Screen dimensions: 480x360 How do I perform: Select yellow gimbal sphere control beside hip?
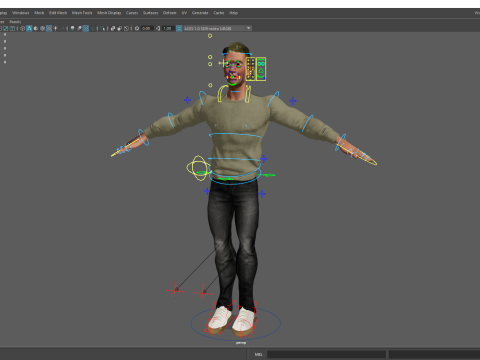pos(198,168)
